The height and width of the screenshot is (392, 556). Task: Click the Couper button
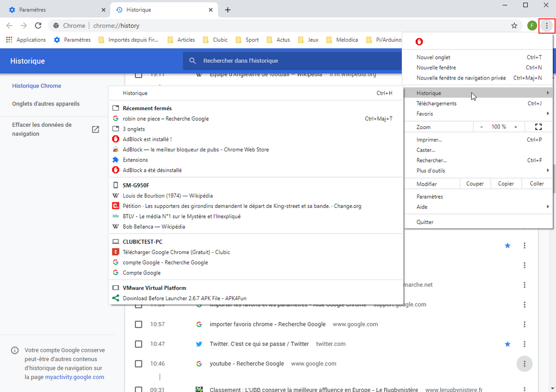(x=475, y=184)
